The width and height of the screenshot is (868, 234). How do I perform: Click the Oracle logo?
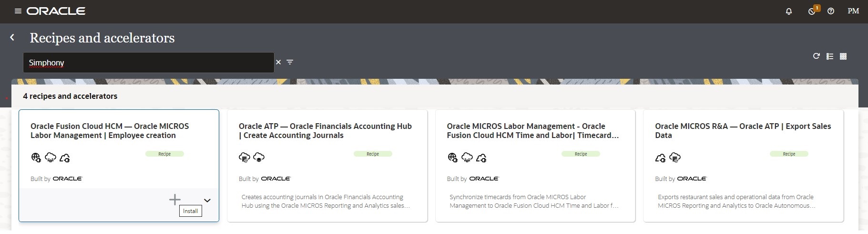[56, 11]
